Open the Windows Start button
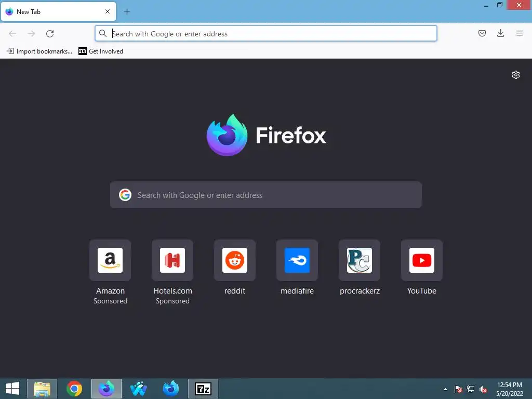The height and width of the screenshot is (399, 532). pos(12,389)
